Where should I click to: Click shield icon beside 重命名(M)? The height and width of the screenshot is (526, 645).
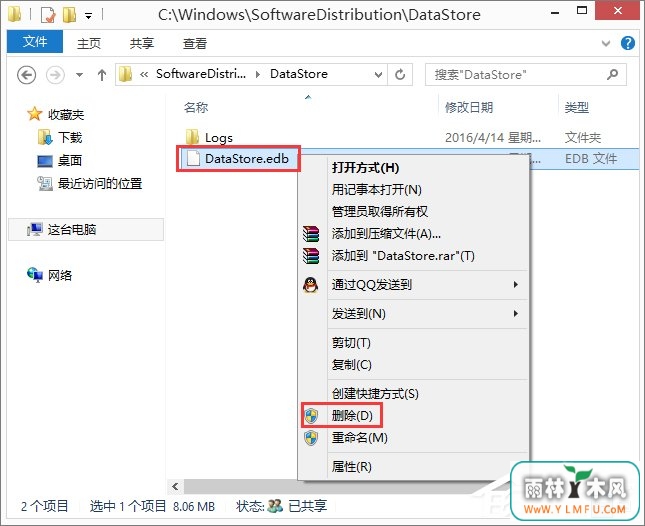[311, 438]
